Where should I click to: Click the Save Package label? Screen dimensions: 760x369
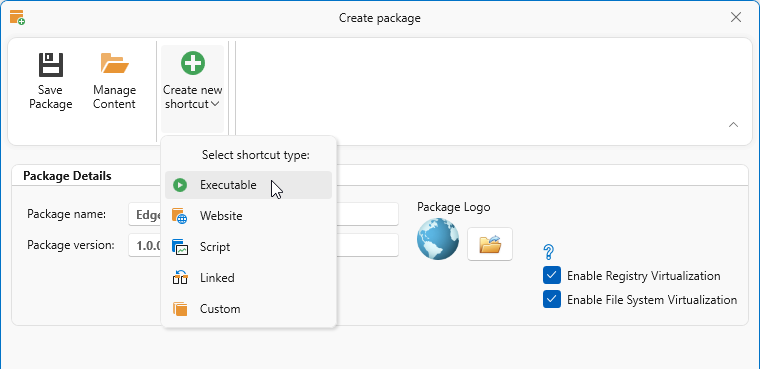[x=50, y=97]
